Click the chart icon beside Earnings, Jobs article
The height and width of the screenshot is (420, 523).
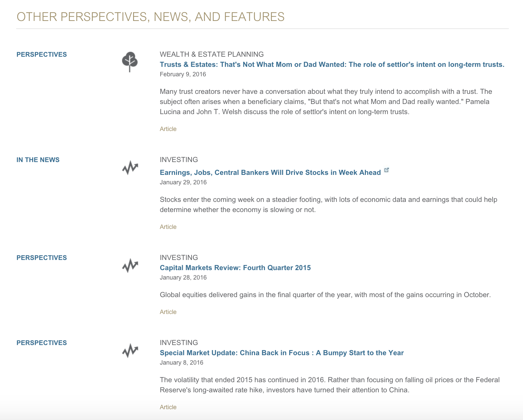(x=130, y=167)
